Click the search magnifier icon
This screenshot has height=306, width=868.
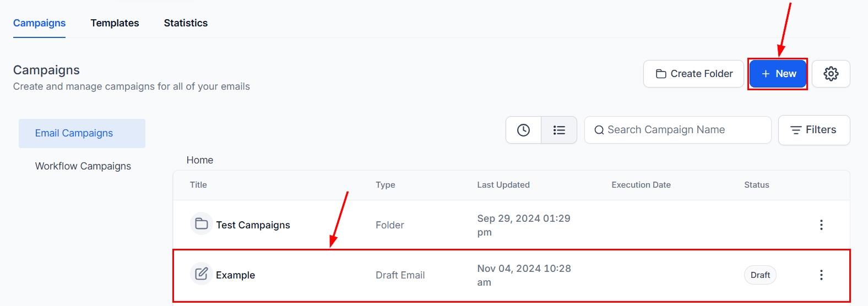tap(599, 130)
